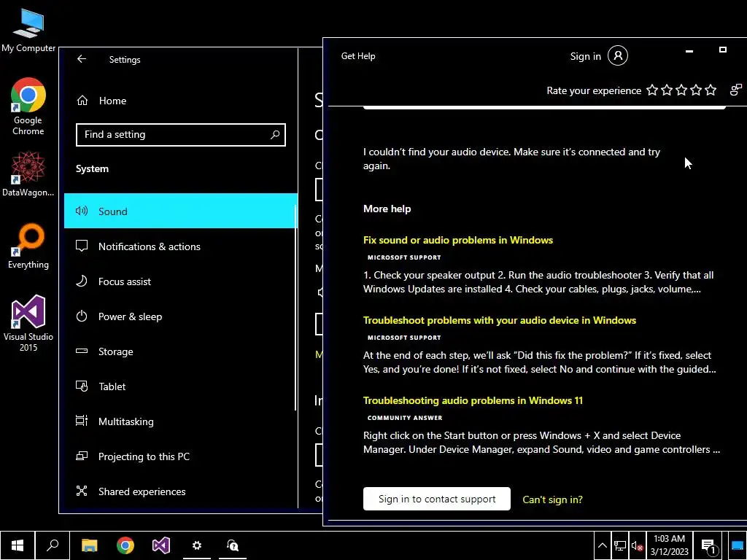Viewport: 747px width, 560px height.
Task: Show hidden system tray icons
Action: coord(602,545)
